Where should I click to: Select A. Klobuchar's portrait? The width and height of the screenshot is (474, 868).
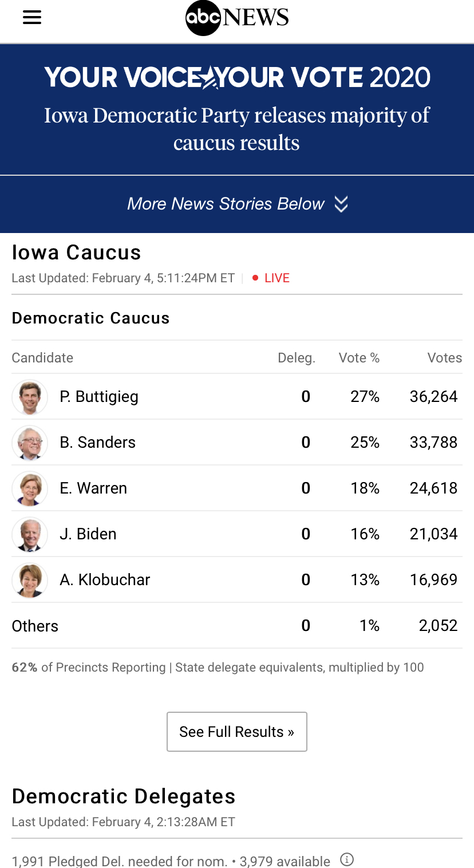pyautogui.click(x=30, y=580)
